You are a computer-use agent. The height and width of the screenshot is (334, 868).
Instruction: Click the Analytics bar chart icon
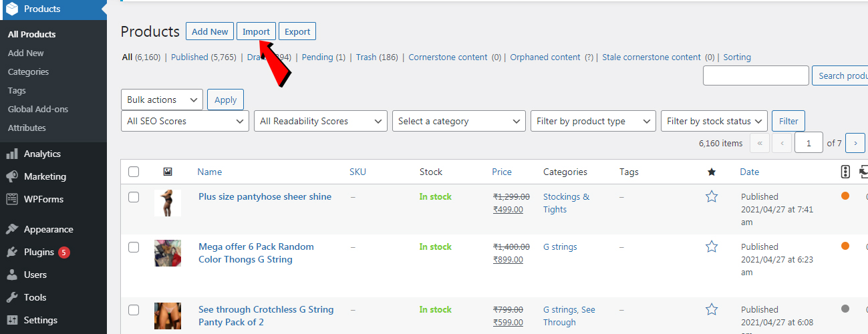[12, 154]
